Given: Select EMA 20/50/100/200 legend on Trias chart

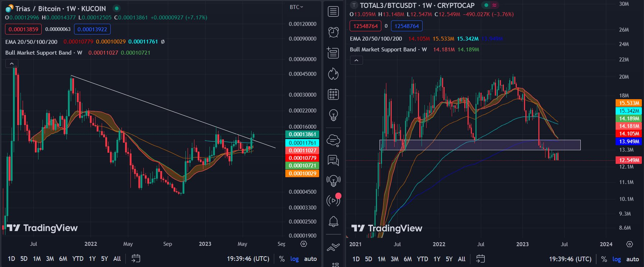Looking at the screenshot, I should click(31, 42).
